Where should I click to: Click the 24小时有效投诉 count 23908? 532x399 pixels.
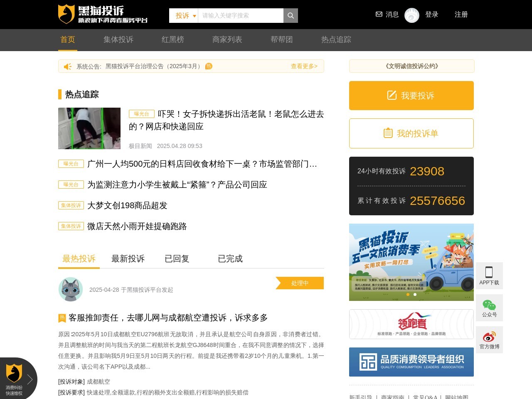click(x=427, y=171)
